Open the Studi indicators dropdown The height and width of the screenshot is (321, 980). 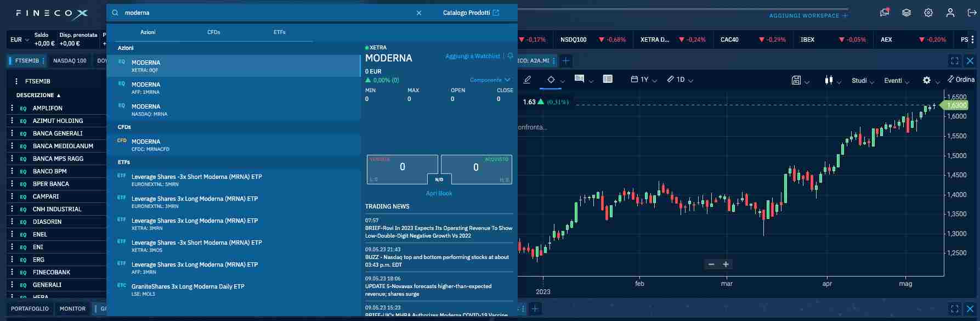pyautogui.click(x=862, y=80)
